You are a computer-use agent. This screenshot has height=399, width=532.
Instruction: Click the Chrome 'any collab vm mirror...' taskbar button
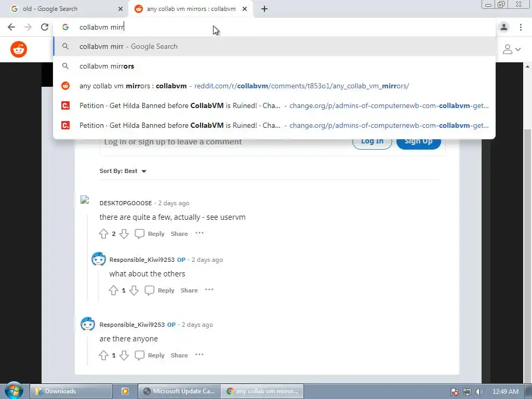point(262,391)
